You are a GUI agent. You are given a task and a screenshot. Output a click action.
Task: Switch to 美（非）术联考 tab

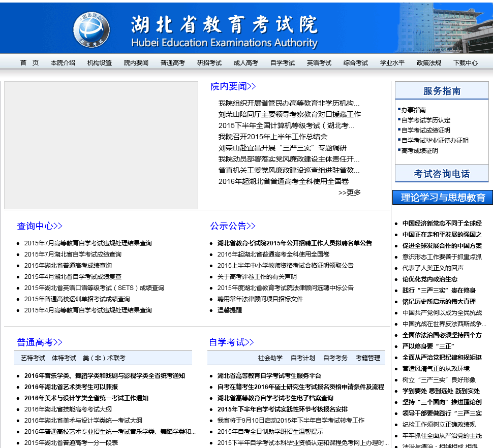pyautogui.click(x=104, y=358)
